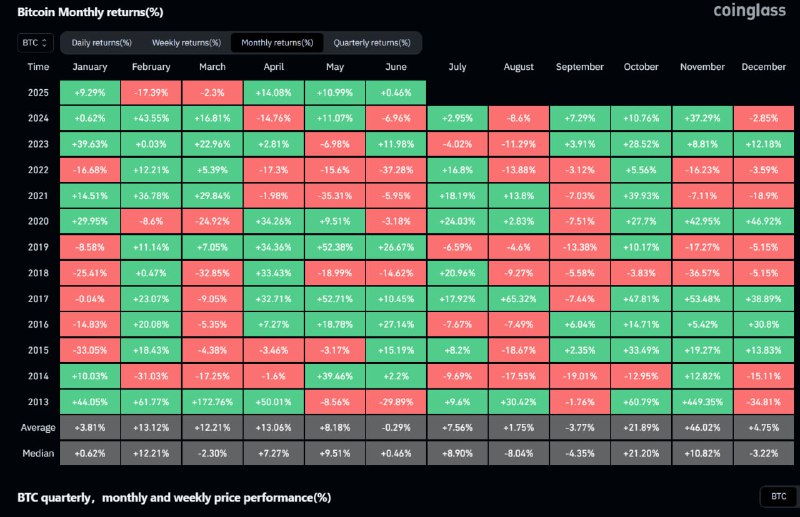Open the bottom-right BTC selector
Screen dimensions: 800x517
[779, 496]
